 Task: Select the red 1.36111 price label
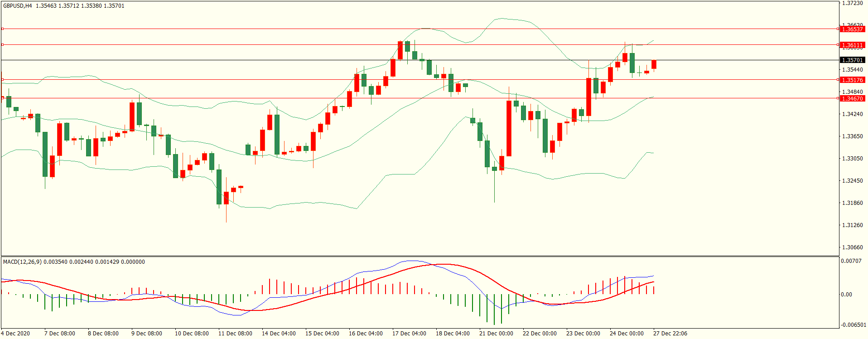852,45
